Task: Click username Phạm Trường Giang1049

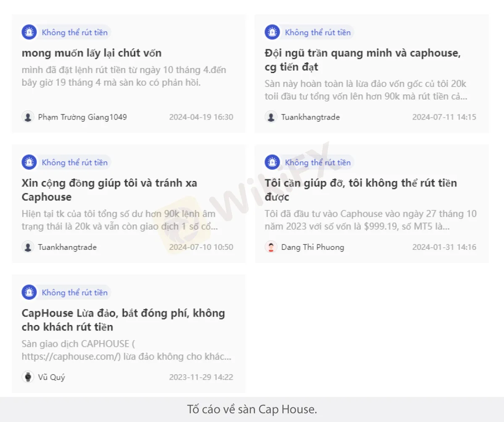Action: (82, 117)
